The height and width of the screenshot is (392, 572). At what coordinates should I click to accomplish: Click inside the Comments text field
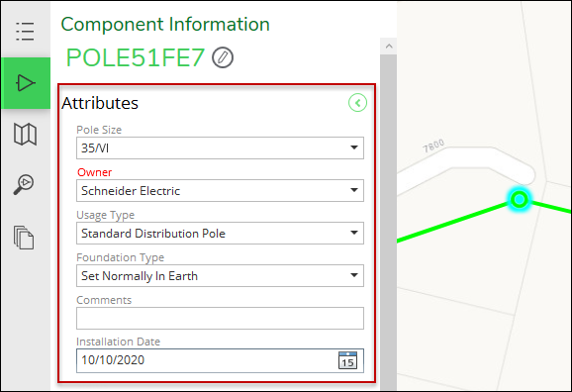(x=220, y=318)
